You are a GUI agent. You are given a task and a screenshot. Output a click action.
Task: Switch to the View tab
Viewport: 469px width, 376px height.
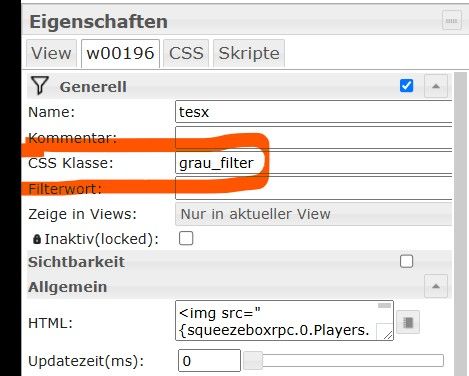click(x=51, y=53)
